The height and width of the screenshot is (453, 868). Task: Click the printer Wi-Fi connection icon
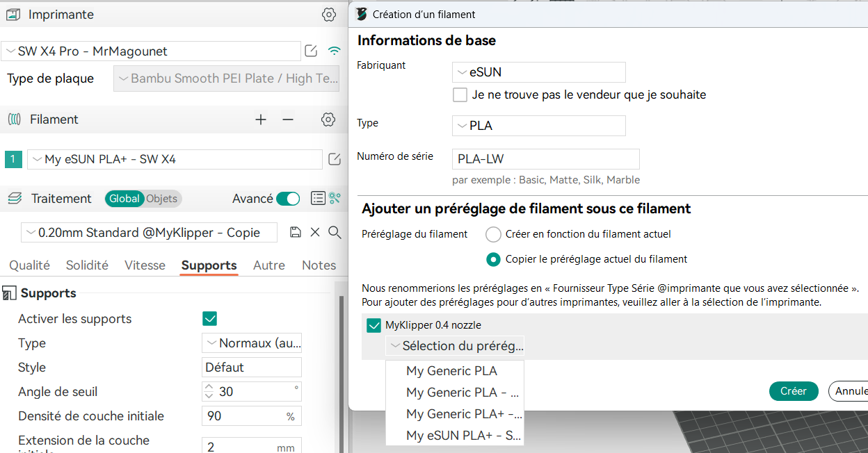[x=335, y=51]
